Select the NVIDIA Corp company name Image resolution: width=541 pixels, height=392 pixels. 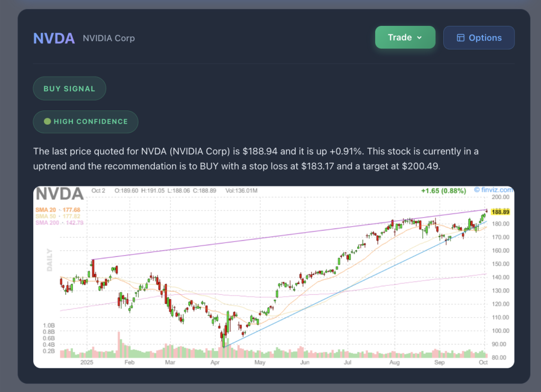click(109, 39)
